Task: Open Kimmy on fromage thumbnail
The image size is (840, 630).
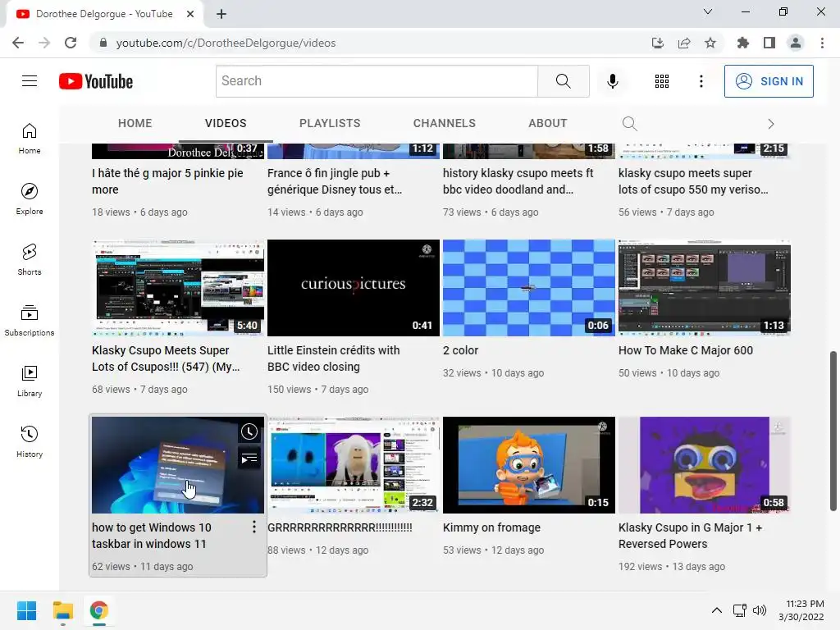Action: [x=529, y=465]
